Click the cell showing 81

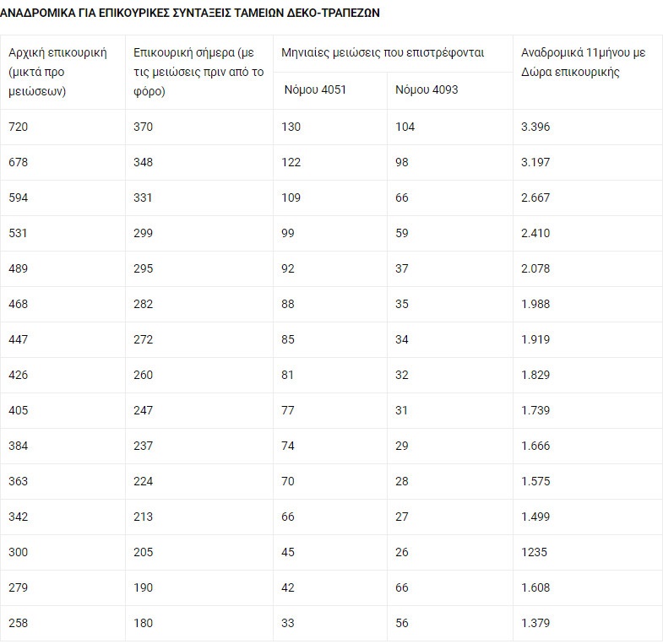(x=288, y=375)
